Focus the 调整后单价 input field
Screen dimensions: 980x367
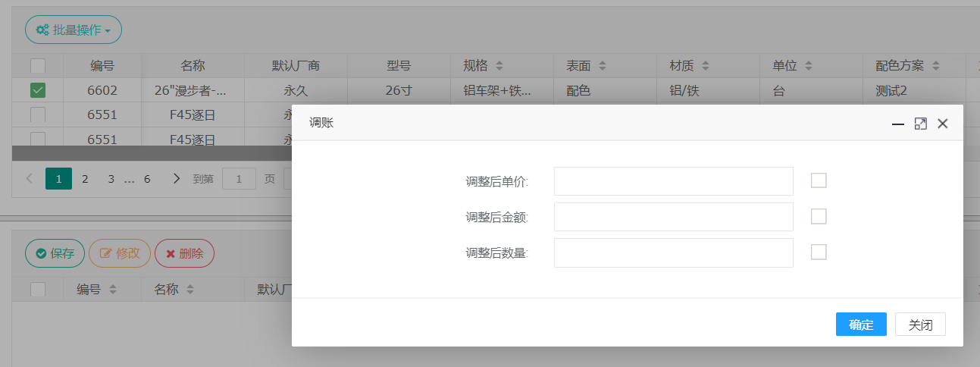point(673,181)
